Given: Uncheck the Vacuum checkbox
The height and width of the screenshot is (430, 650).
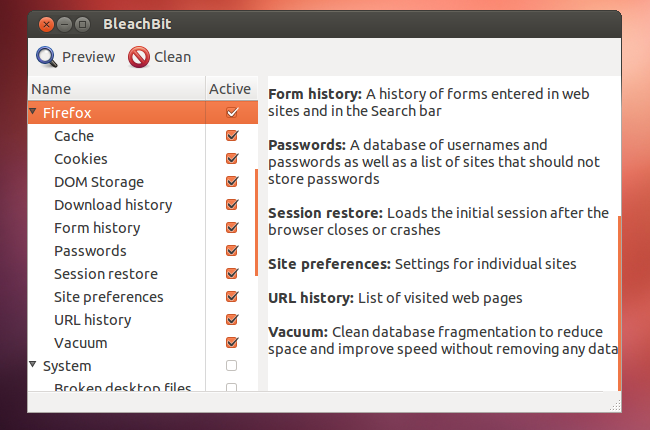Looking at the screenshot, I should point(232,343).
